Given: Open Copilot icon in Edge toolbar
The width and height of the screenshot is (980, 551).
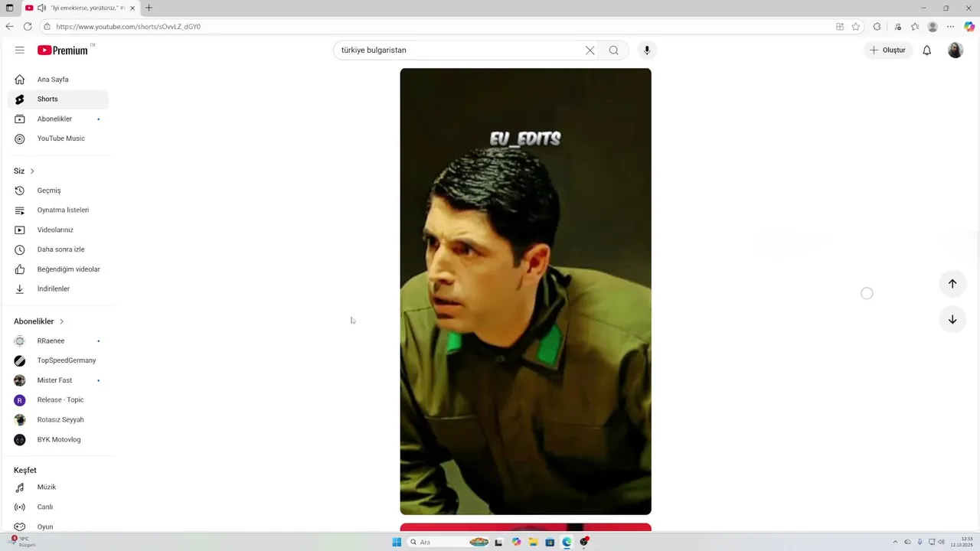Looking at the screenshot, I should [969, 27].
